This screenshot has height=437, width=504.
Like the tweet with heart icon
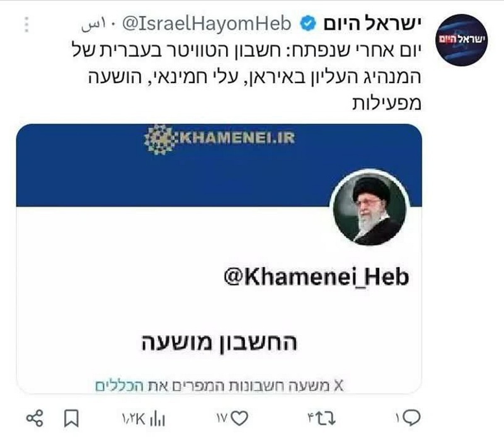(x=239, y=418)
